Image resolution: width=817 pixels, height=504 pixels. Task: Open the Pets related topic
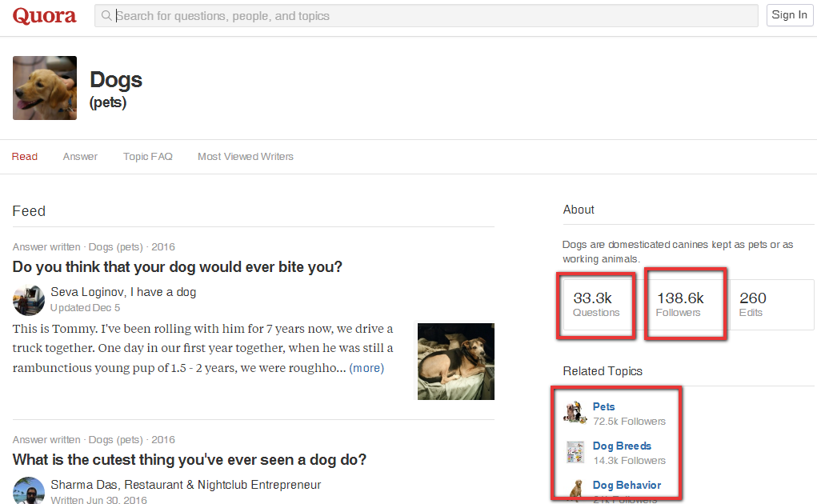(x=603, y=406)
